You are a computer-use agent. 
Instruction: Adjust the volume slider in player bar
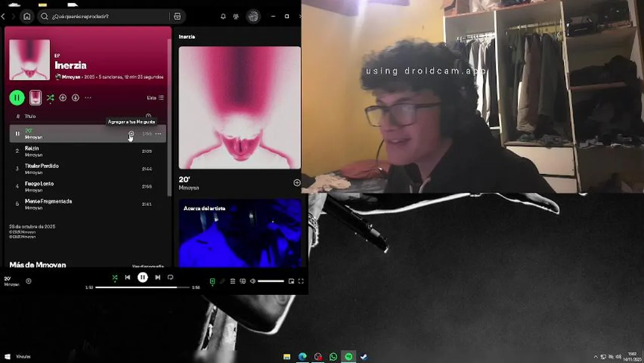(271, 281)
